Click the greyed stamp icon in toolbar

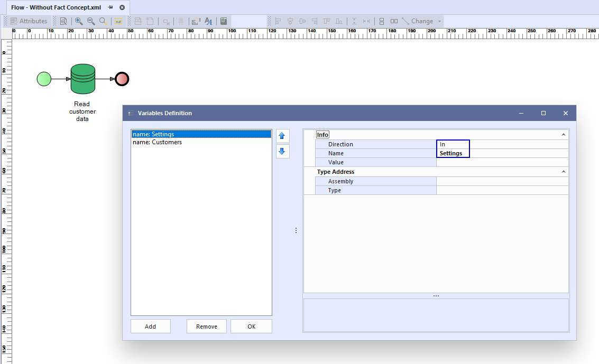pyautogui.click(x=181, y=21)
